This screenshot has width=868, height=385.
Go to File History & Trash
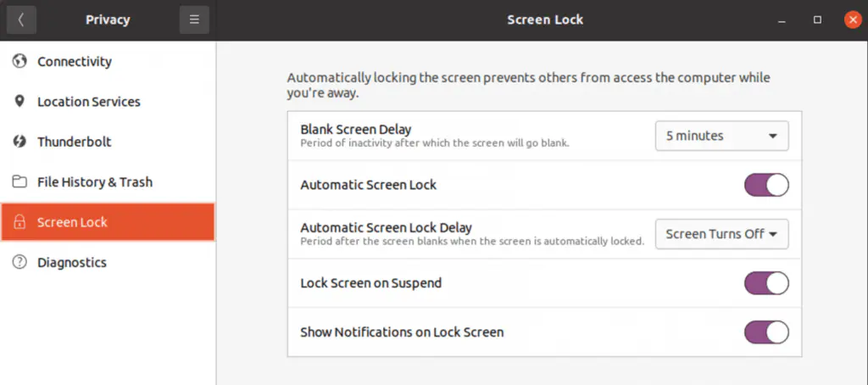(95, 182)
